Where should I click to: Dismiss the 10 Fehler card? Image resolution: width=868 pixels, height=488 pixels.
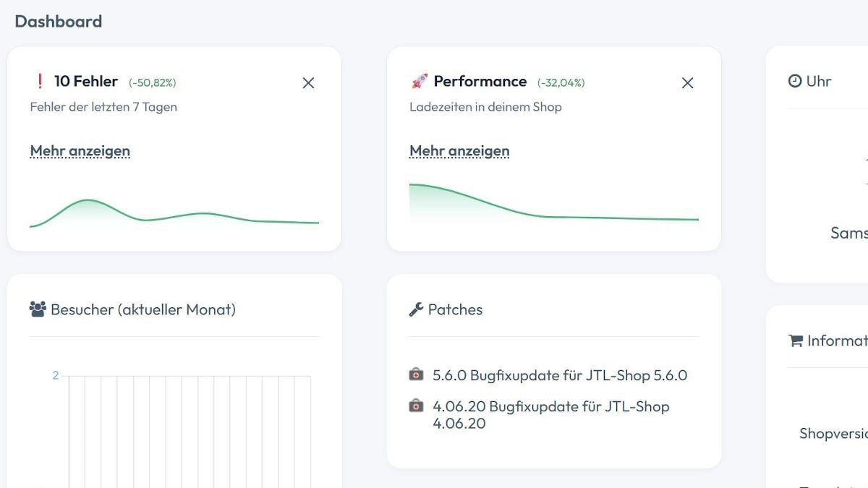(308, 83)
